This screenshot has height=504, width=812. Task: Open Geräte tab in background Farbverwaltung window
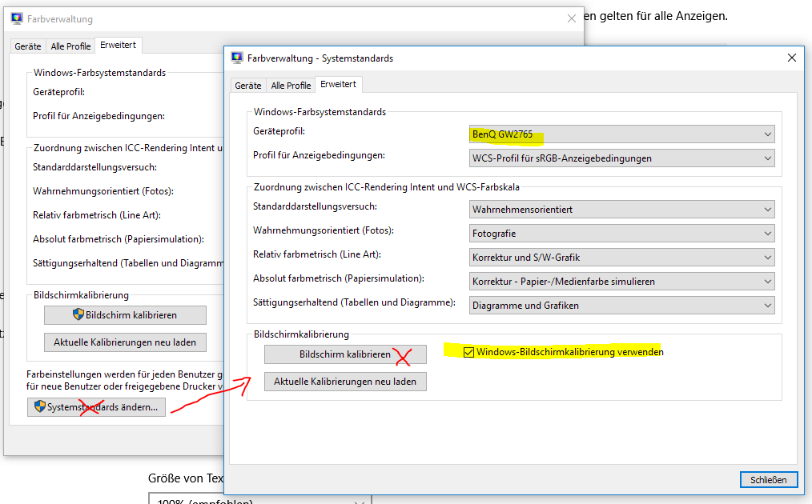tap(28, 46)
